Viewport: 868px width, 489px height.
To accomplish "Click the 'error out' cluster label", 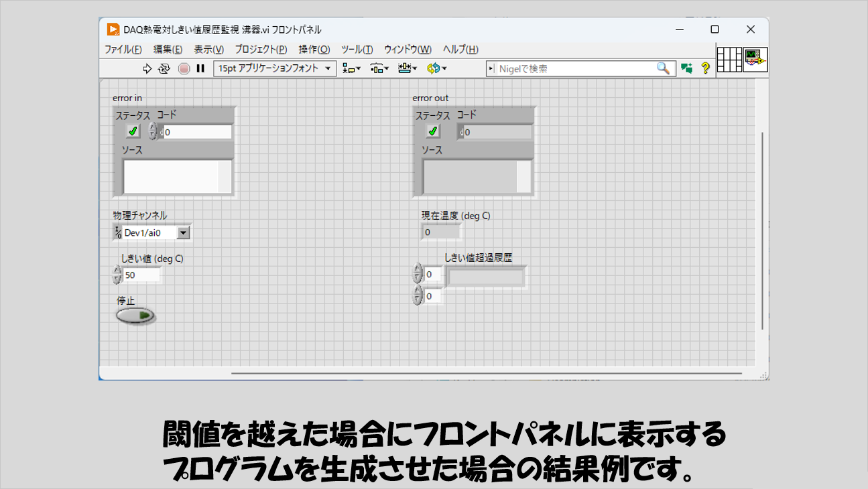I will coord(431,98).
